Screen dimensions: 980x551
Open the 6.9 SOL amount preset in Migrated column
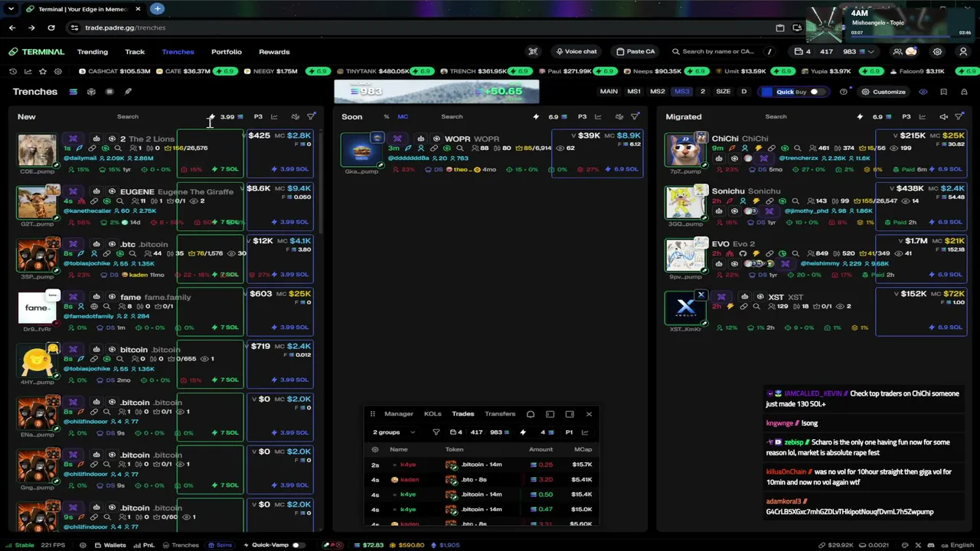pos(881,116)
